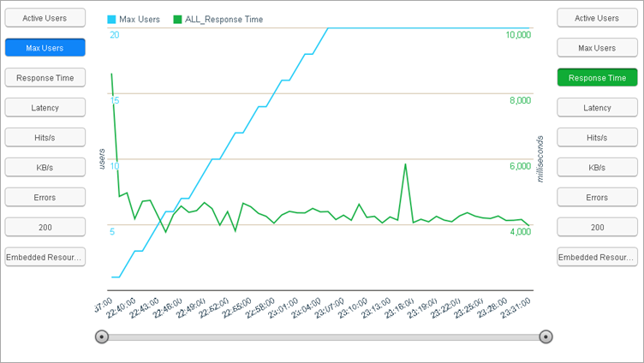The height and width of the screenshot is (363, 644).
Task: Show Latency on right axis
Action: point(597,108)
